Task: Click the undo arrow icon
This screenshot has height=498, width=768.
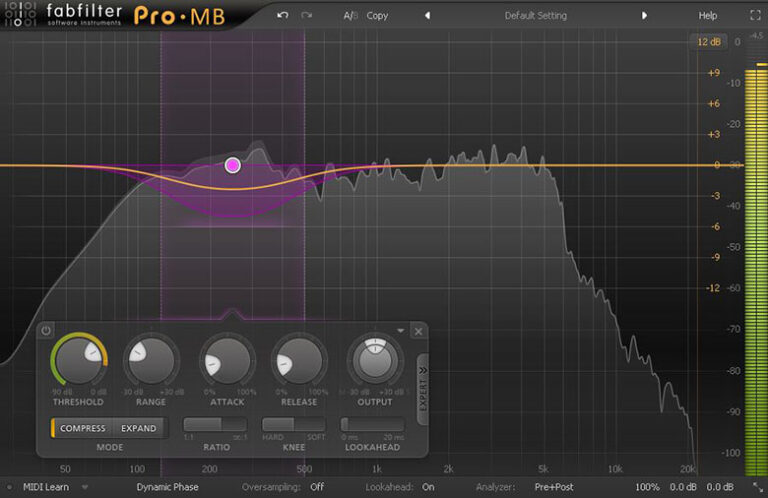Action: click(283, 16)
